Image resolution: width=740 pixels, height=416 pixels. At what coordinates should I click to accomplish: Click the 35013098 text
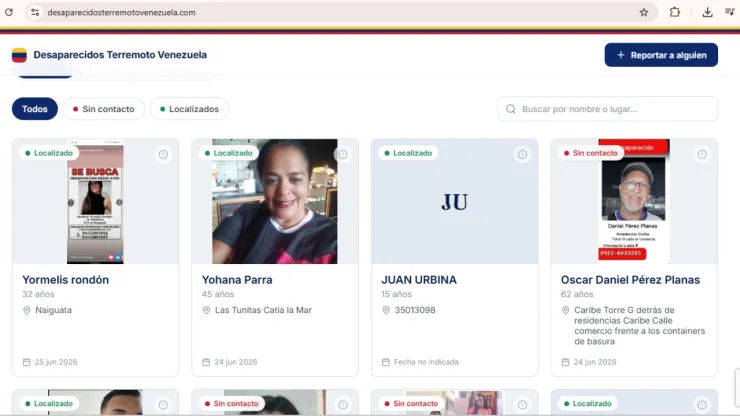coord(415,310)
